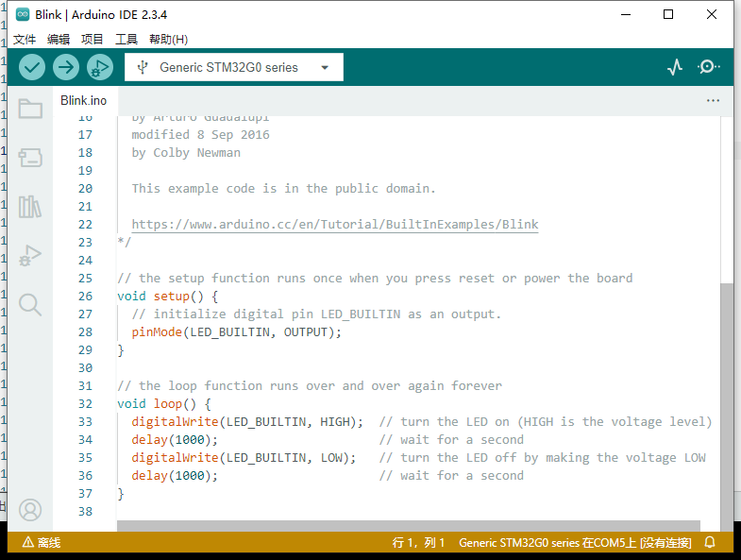The height and width of the screenshot is (560, 741).
Task: Select the Blink.ino tab
Action: pyautogui.click(x=84, y=100)
